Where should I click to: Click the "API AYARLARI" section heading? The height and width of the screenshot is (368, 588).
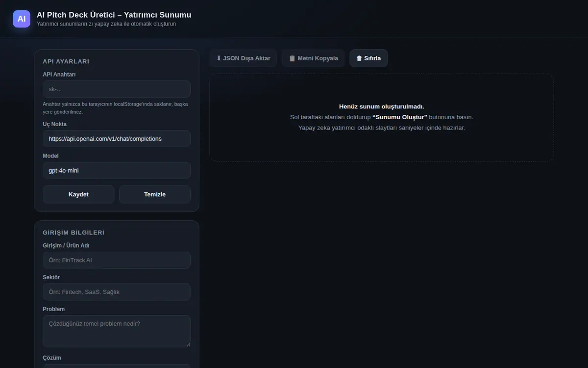pos(66,61)
